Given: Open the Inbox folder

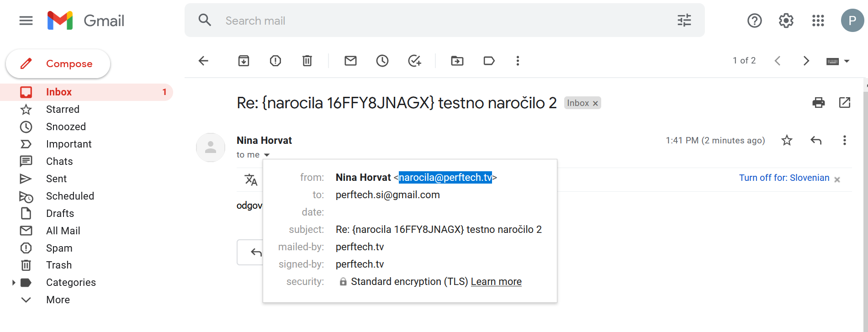Looking at the screenshot, I should coord(87,92).
